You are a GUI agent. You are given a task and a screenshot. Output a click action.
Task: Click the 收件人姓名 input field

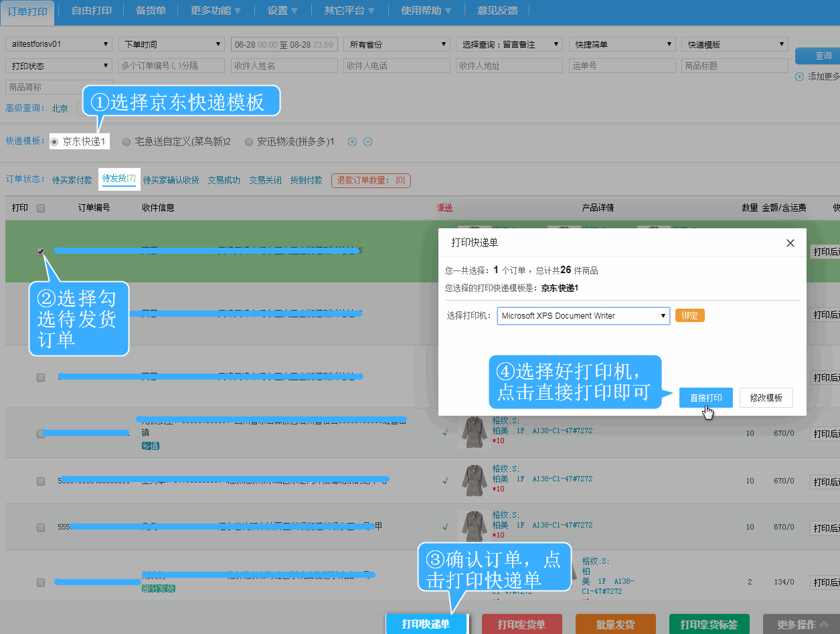284,66
